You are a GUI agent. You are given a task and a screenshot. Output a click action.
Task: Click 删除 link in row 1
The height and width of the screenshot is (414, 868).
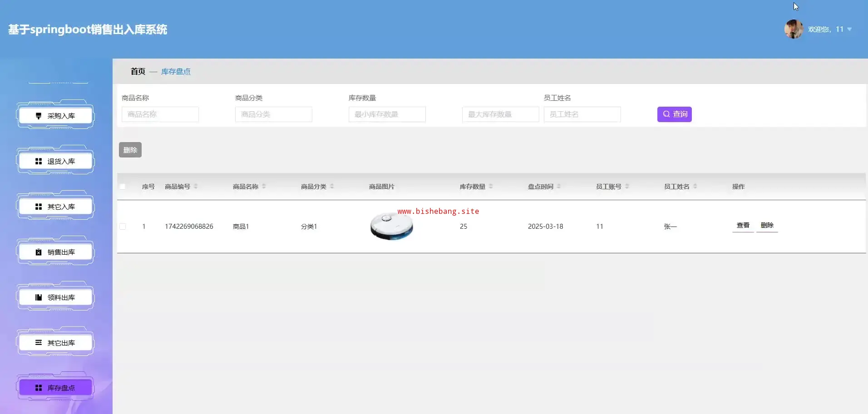(767, 226)
